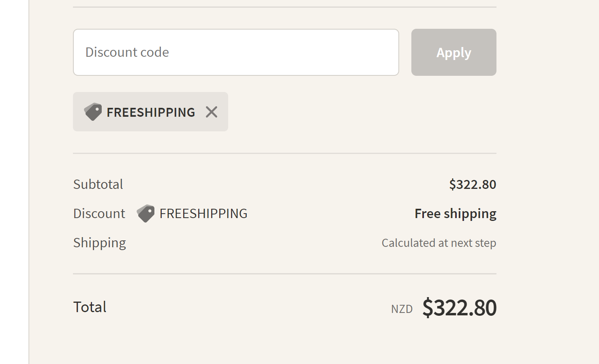Click the Calculated at next step text
The width and height of the screenshot is (599, 364).
439,242
